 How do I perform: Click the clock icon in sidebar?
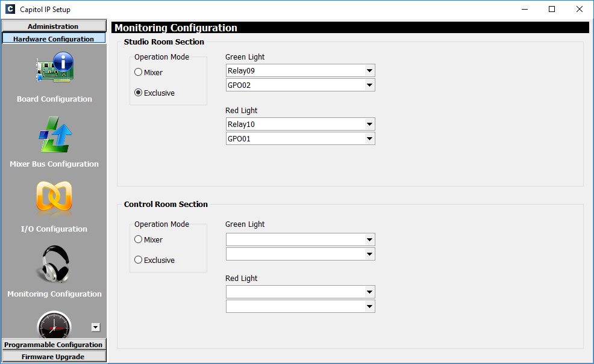pos(54,325)
